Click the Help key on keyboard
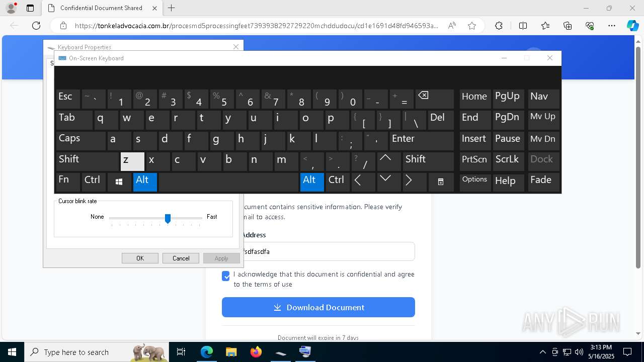644x362 pixels. [509, 182]
